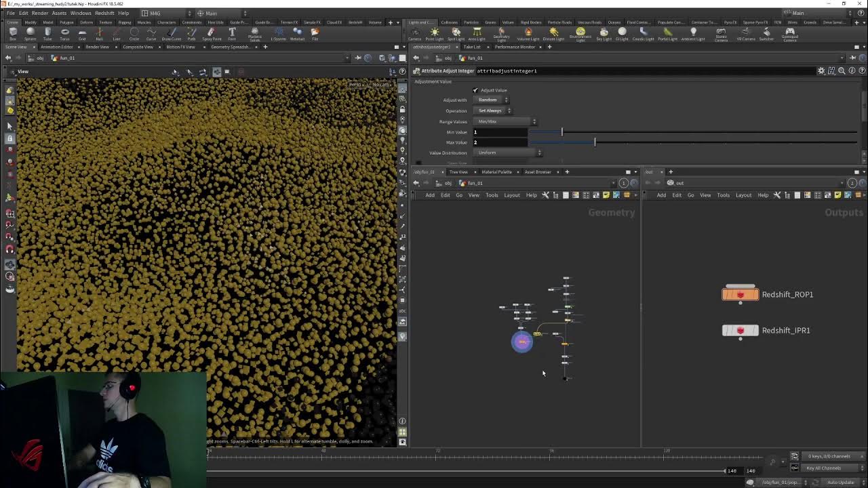The height and width of the screenshot is (488, 868).
Task: Click the Min Value slider
Action: 692,132
